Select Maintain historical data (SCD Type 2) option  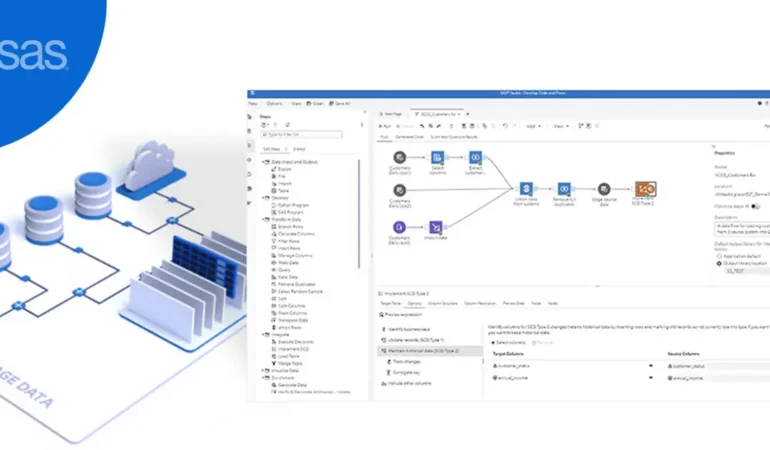(430, 351)
